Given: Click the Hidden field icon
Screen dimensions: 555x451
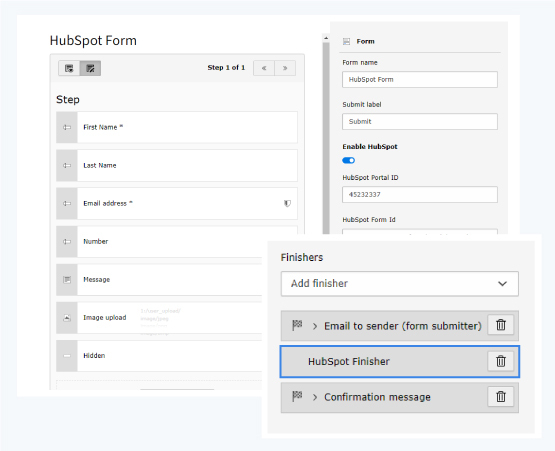Looking at the screenshot, I should tap(67, 356).
